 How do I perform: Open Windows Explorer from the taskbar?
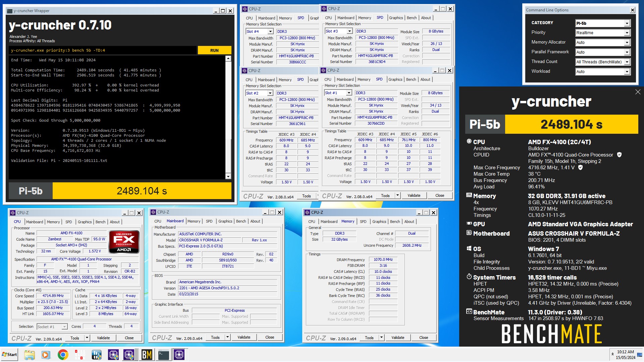pyautogui.click(x=29, y=355)
